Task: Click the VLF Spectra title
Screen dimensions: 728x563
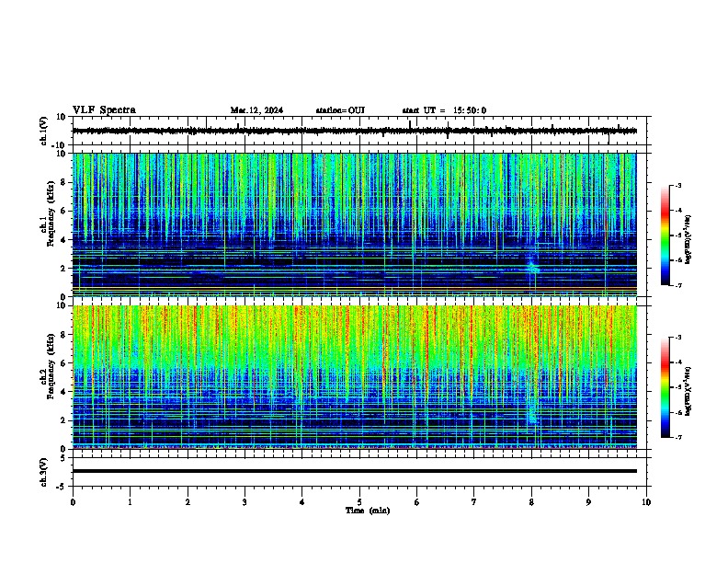Action: tap(104, 109)
